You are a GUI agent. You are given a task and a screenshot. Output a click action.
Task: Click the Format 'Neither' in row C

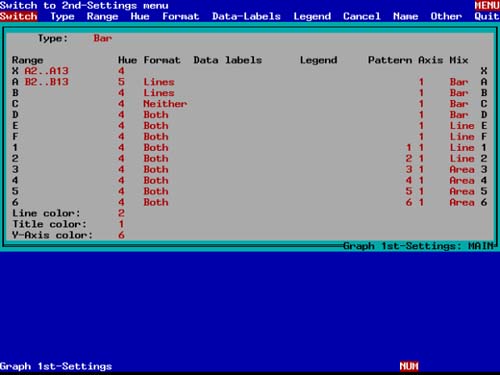(165, 104)
